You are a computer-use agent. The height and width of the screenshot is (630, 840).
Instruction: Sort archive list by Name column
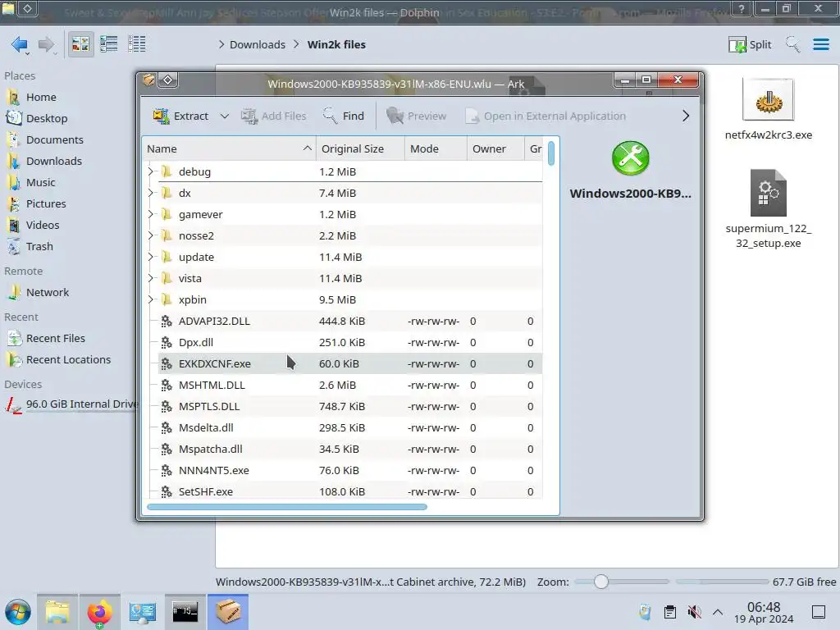click(x=230, y=148)
